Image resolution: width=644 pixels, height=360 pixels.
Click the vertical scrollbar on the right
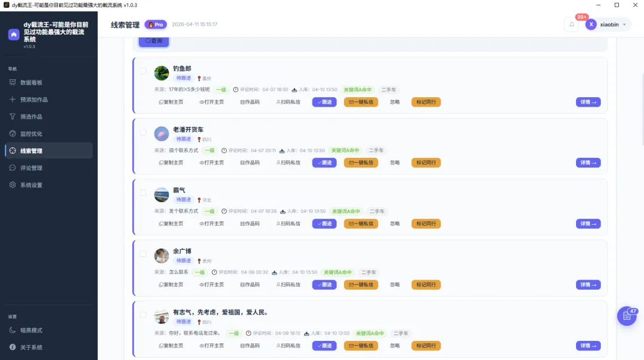(x=642, y=109)
